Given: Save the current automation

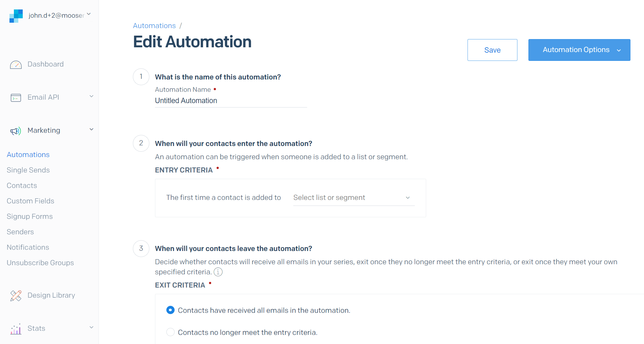Looking at the screenshot, I should point(492,50).
